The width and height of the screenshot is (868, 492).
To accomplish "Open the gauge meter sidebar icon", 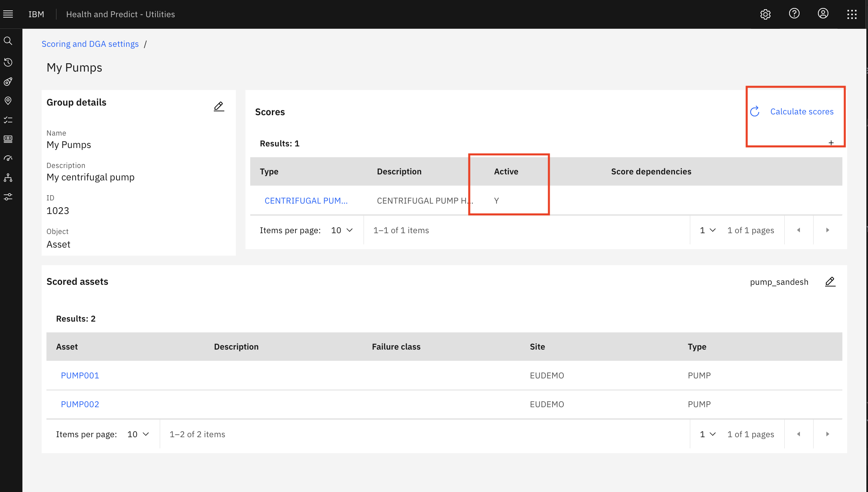I will point(8,158).
